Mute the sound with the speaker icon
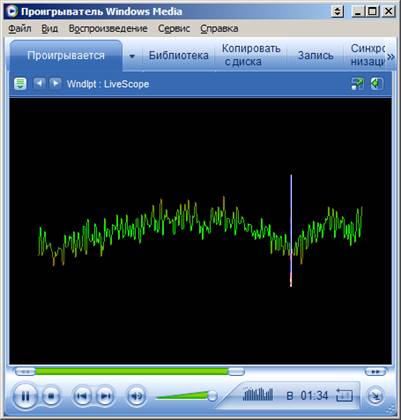 (137, 396)
